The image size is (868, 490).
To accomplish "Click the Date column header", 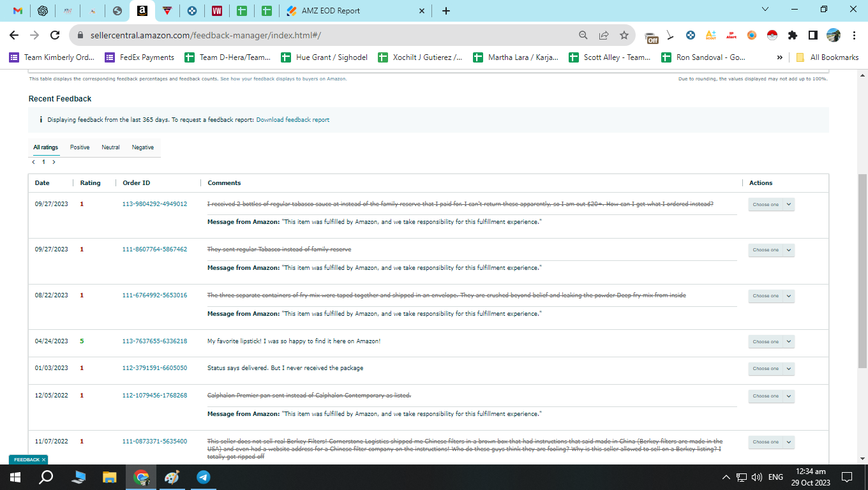I will (42, 183).
